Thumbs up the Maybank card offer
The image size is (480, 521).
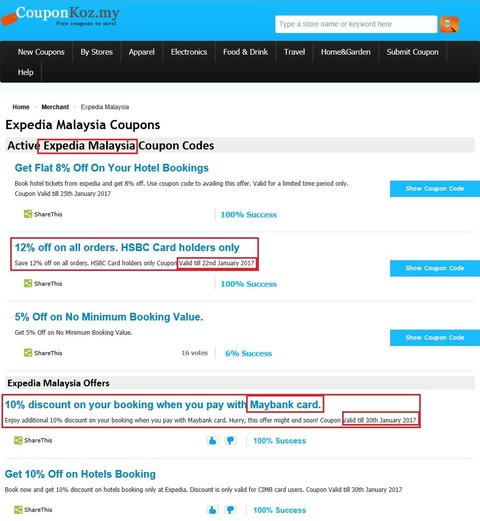[x=212, y=441]
